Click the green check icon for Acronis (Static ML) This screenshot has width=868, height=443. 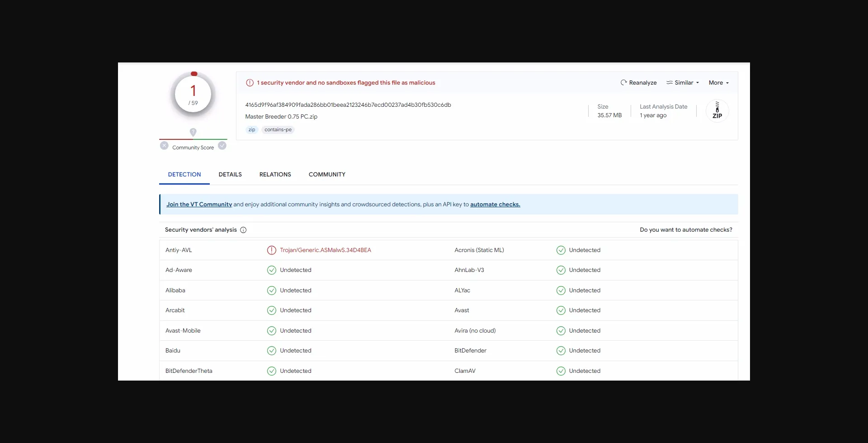coord(561,250)
